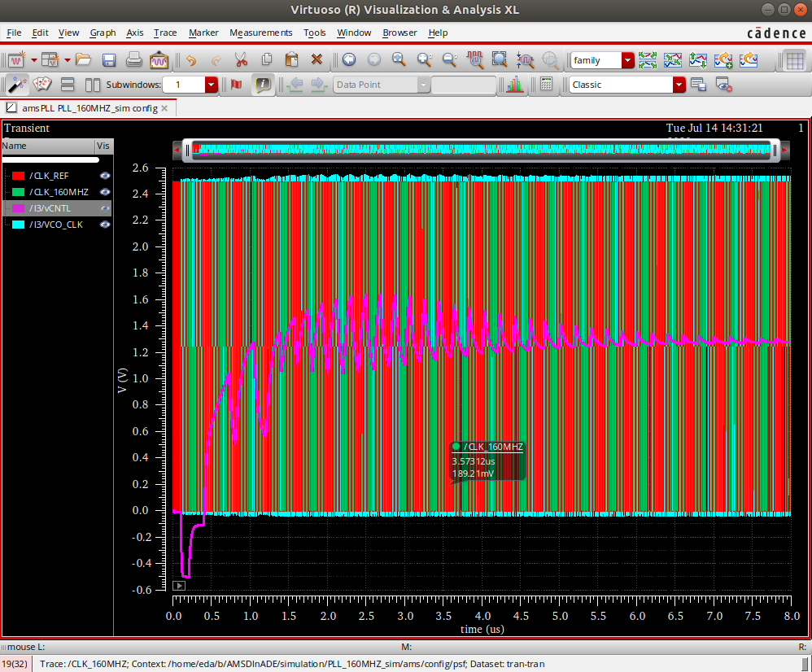Open the family dropdown list
Screen dimensions: 812x672
pos(627,60)
